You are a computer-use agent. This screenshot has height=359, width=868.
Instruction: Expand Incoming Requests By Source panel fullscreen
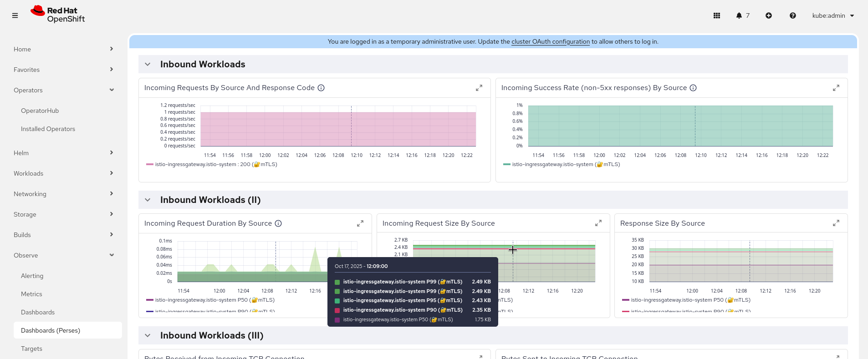(479, 88)
